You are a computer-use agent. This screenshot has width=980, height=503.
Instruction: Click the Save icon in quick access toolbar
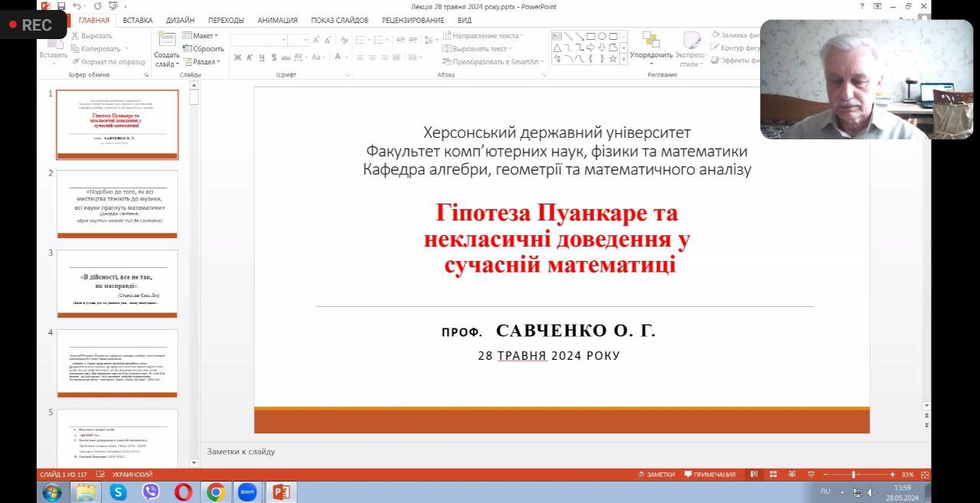[61, 6]
